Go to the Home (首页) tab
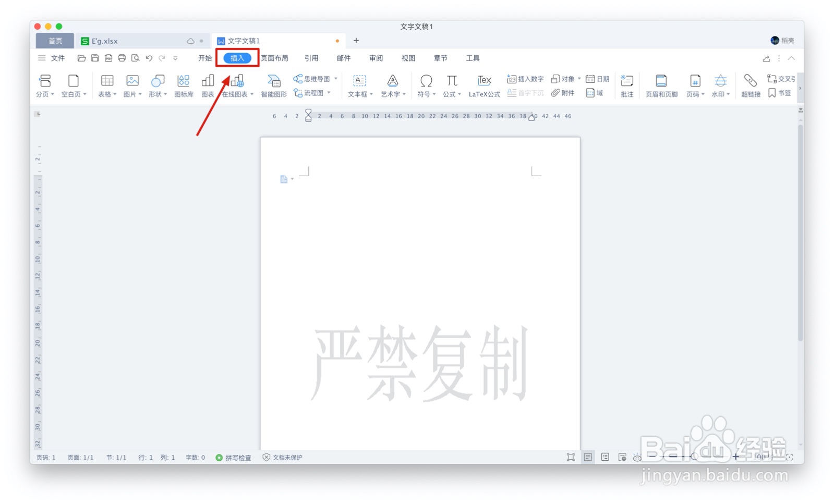Viewport: 834px width, 504px height. (x=55, y=41)
